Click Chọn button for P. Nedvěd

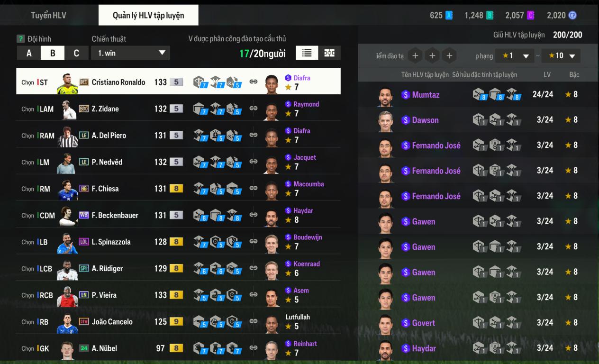pyautogui.click(x=27, y=162)
